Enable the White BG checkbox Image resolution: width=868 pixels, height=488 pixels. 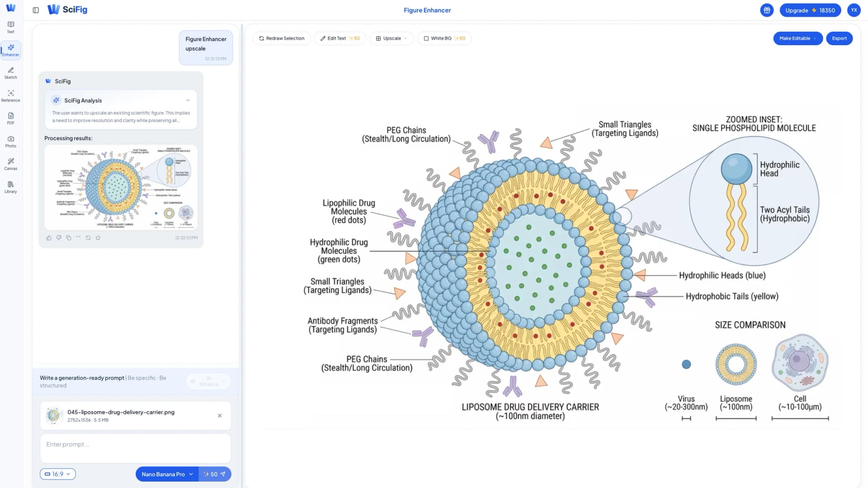click(426, 38)
